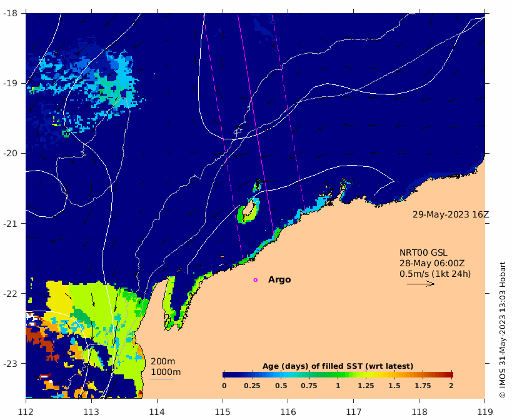Click the IMOS copyright text on right edge
This screenshot has width=512, height=420.
503,329
